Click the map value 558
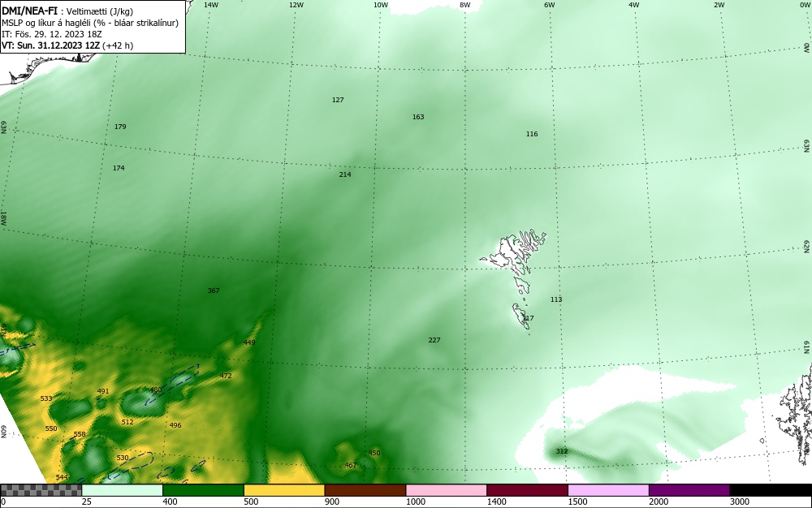Screen dimensions: 812x508 point(80,434)
